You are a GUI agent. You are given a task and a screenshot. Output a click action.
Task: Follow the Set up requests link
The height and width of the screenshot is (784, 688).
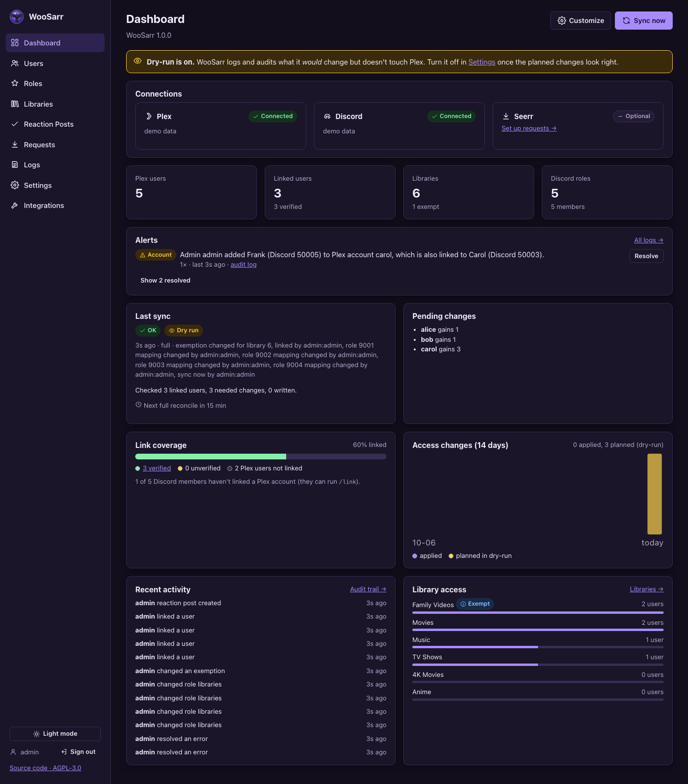(x=529, y=128)
